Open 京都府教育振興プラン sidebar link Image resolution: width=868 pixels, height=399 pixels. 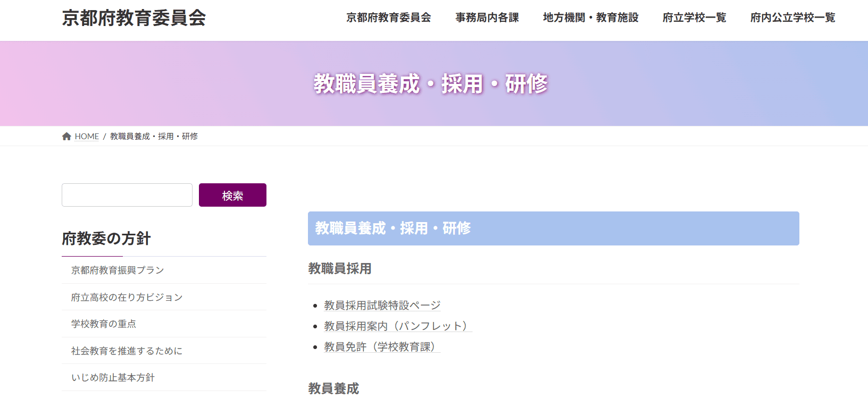[x=164, y=270]
